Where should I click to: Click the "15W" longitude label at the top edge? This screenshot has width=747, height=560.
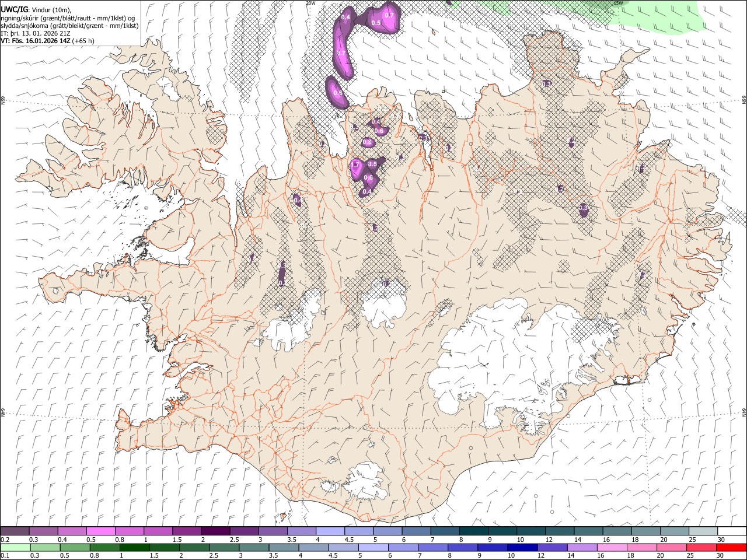618,3
